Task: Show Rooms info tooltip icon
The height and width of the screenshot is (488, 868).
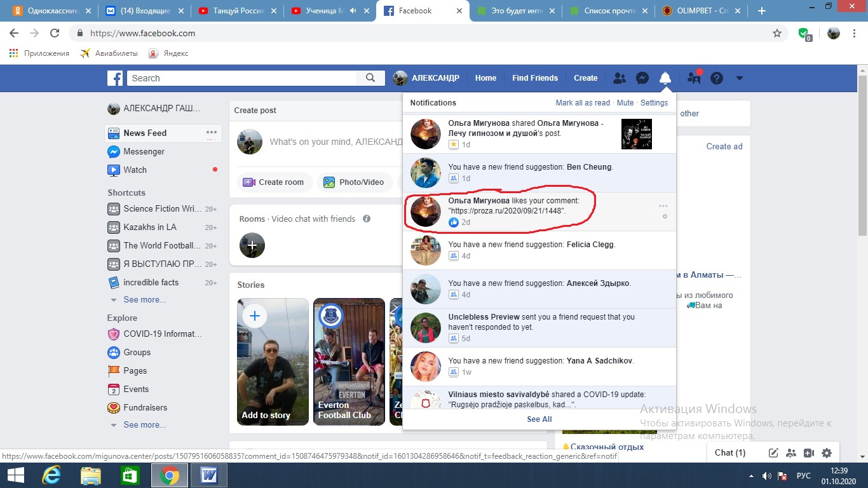Action: point(367,219)
